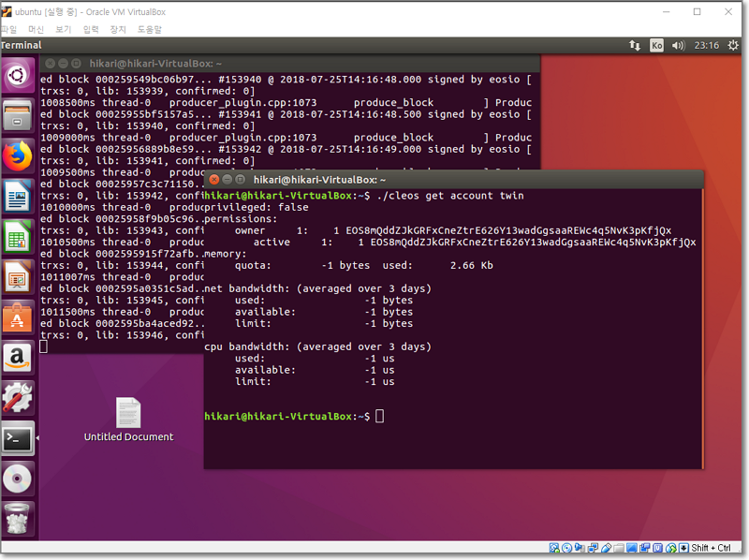Expand the network connection indicator menu
The image size is (749, 560).
pos(636,45)
